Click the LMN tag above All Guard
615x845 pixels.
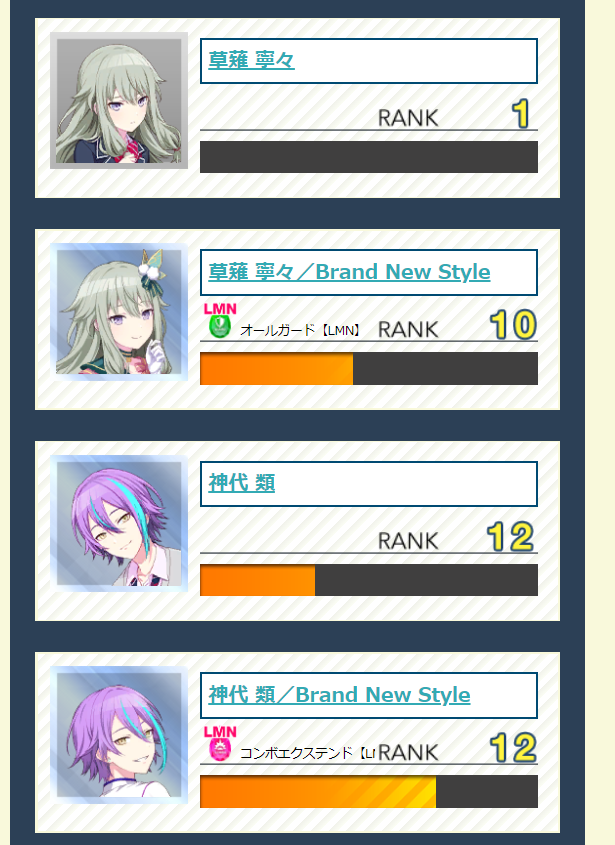tap(220, 309)
